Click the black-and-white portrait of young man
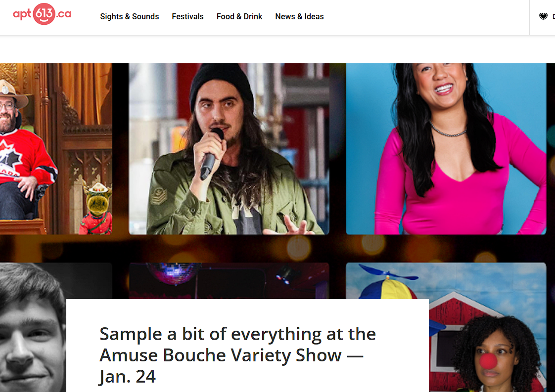The height and width of the screenshot is (392, 555). click(33, 327)
